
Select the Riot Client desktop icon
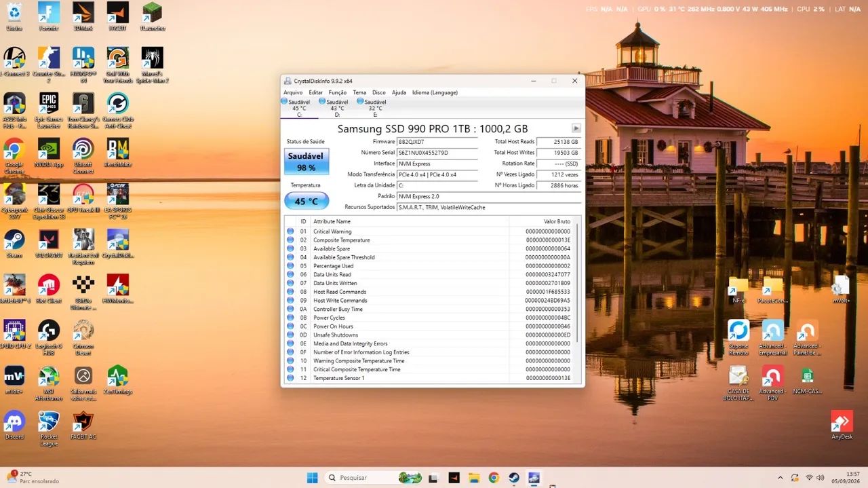[49, 288]
